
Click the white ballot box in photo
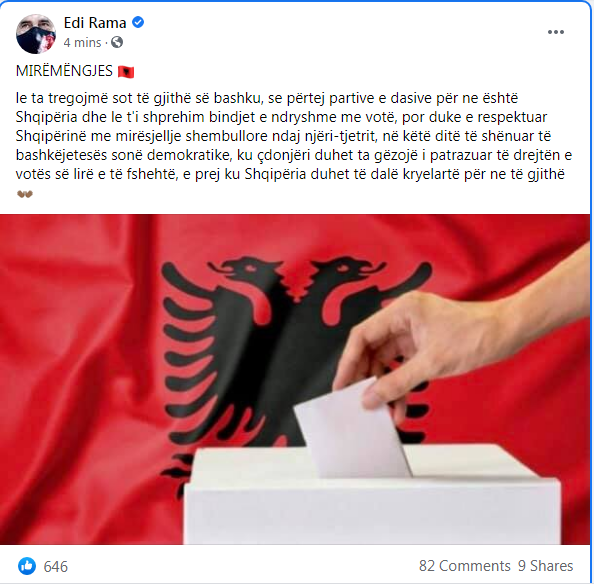(x=372, y=496)
